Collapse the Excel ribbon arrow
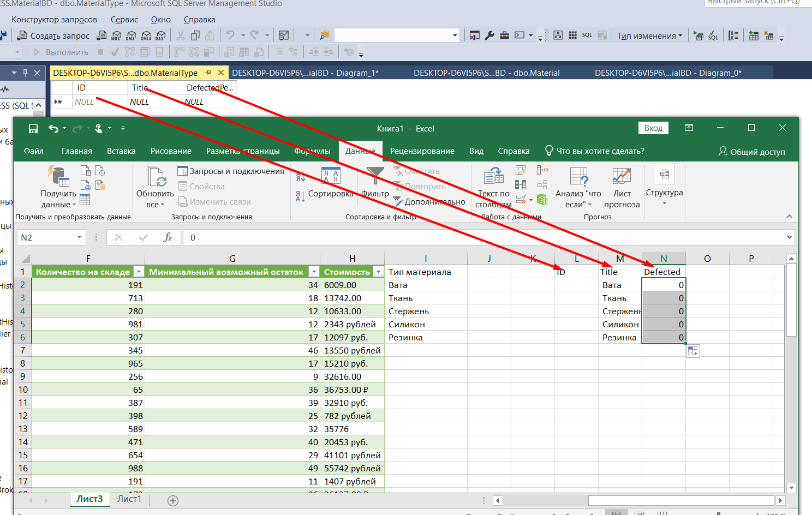Image resolution: width=812 pixels, height=515 pixels. pyautogui.click(x=789, y=217)
